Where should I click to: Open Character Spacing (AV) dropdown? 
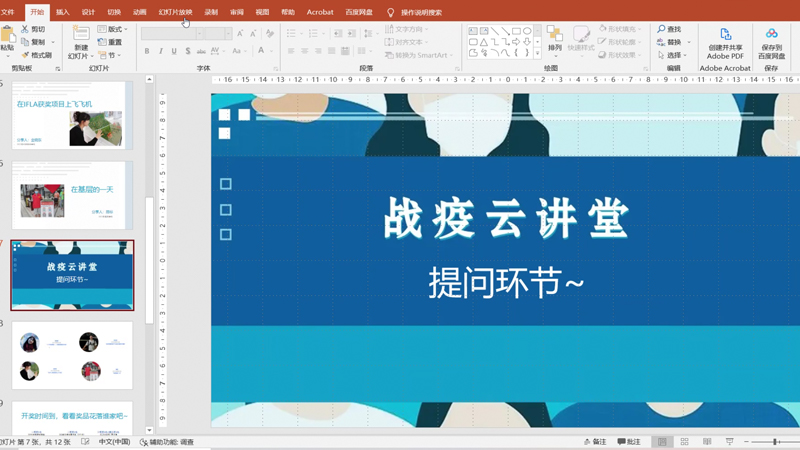coord(217,51)
